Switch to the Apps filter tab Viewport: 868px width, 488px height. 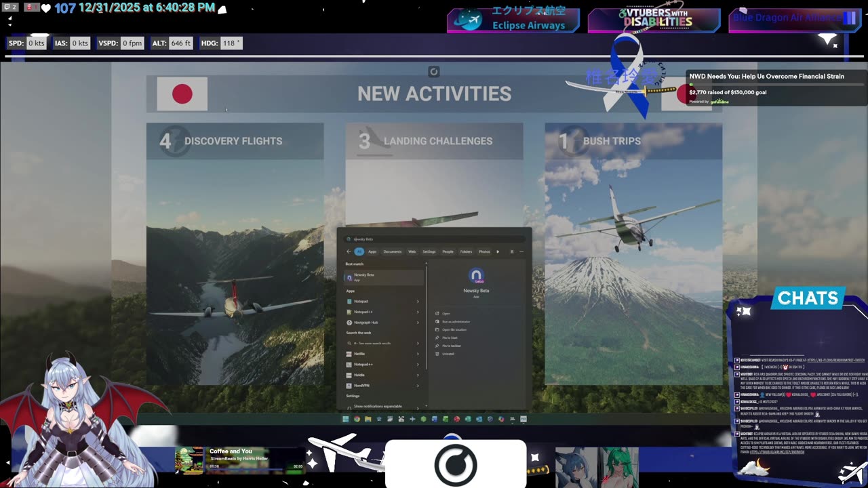(372, 251)
